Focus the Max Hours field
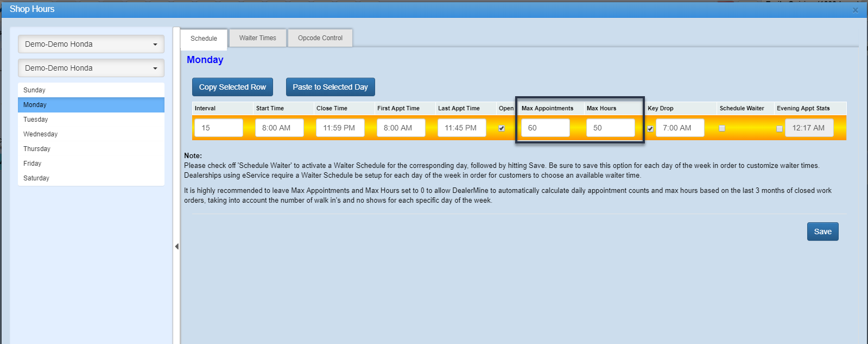The height and width of the screenshot is (344, 868). click(610, 128)
